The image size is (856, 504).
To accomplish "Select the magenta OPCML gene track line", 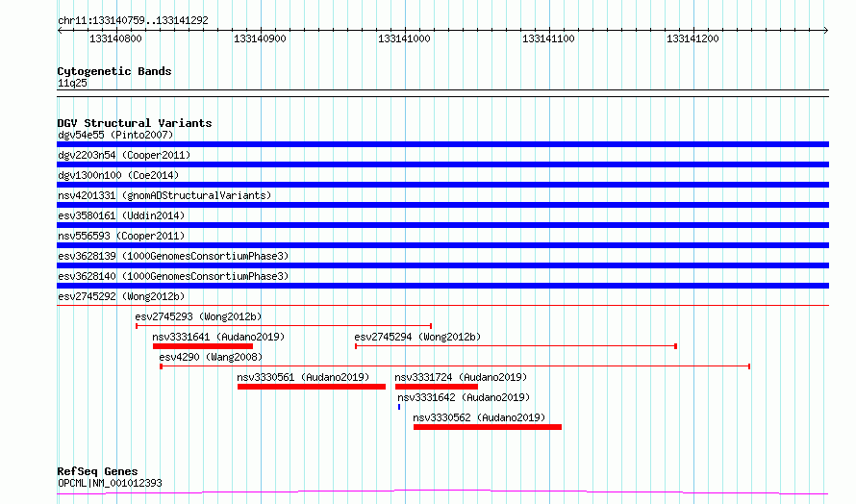I will click(442, 492).
